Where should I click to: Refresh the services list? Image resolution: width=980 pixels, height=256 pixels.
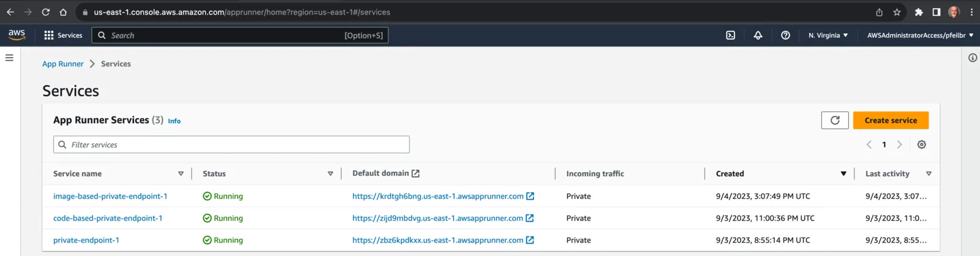(x=835, y=120)
